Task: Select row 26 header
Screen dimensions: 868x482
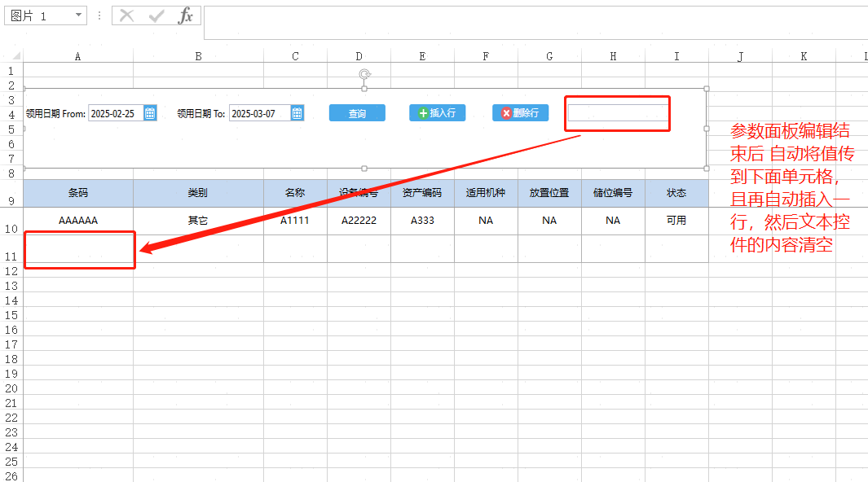Action: point(11,476)
